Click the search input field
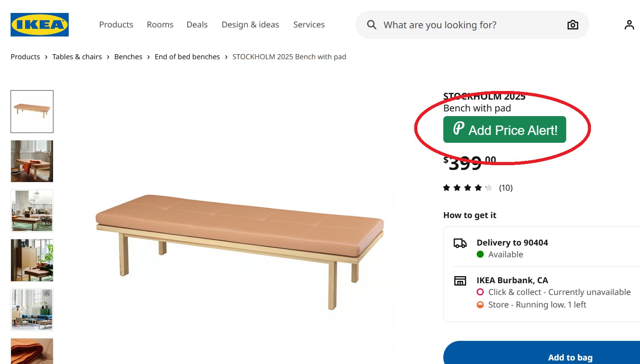640x364 pixels. tap(440, 24)
